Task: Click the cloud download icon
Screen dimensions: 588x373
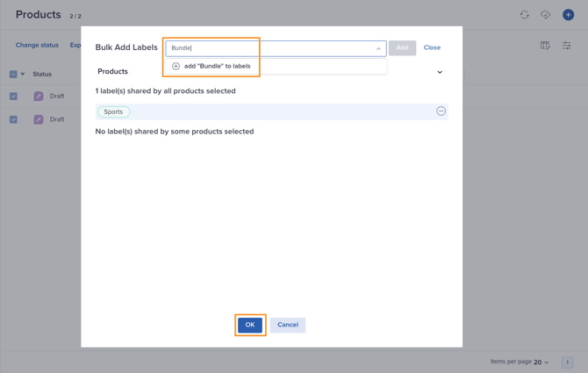Action: tap(546, 15)
